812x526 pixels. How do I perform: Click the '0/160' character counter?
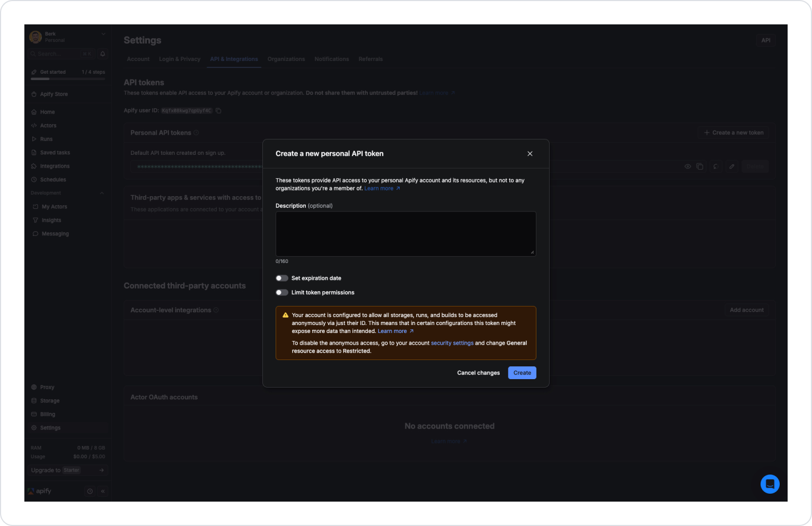tap(282, 261)
